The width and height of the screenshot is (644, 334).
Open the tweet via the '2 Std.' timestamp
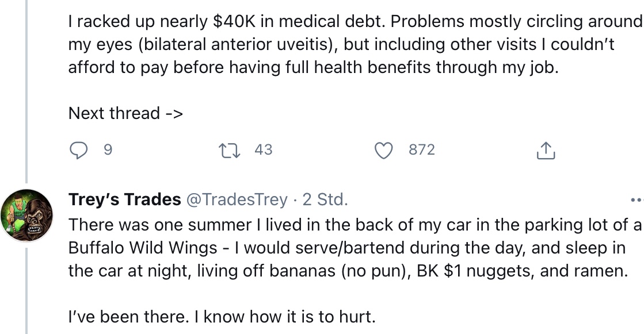(325, 199)
